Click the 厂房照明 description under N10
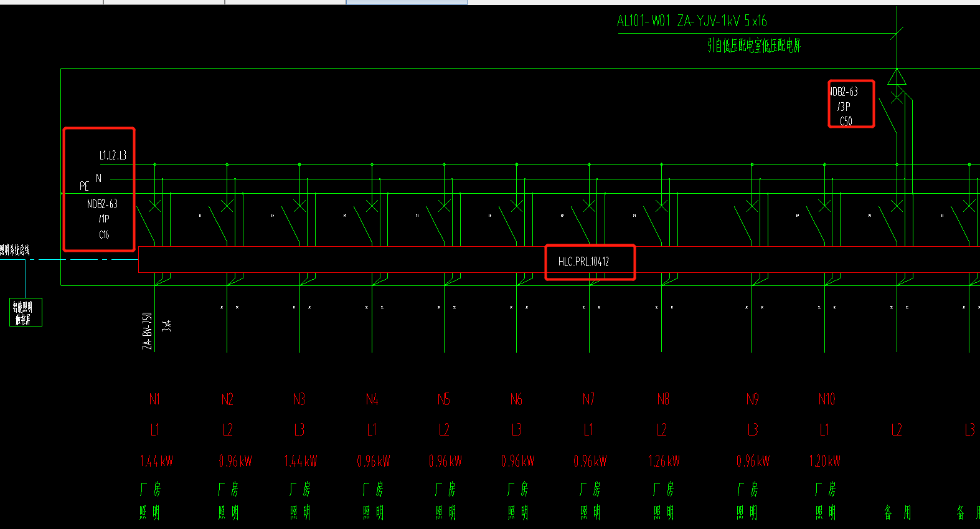The width and height of the screenshot is (980, 529). (x=826, y=501)
